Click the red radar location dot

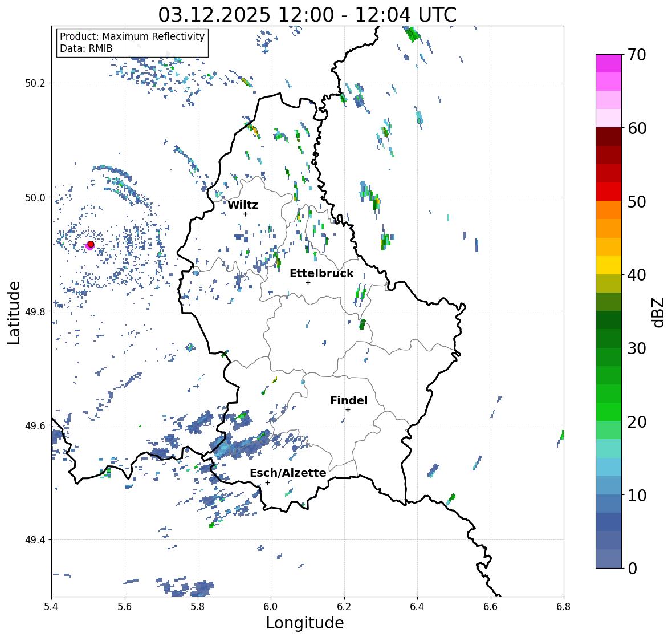[91, 244]
